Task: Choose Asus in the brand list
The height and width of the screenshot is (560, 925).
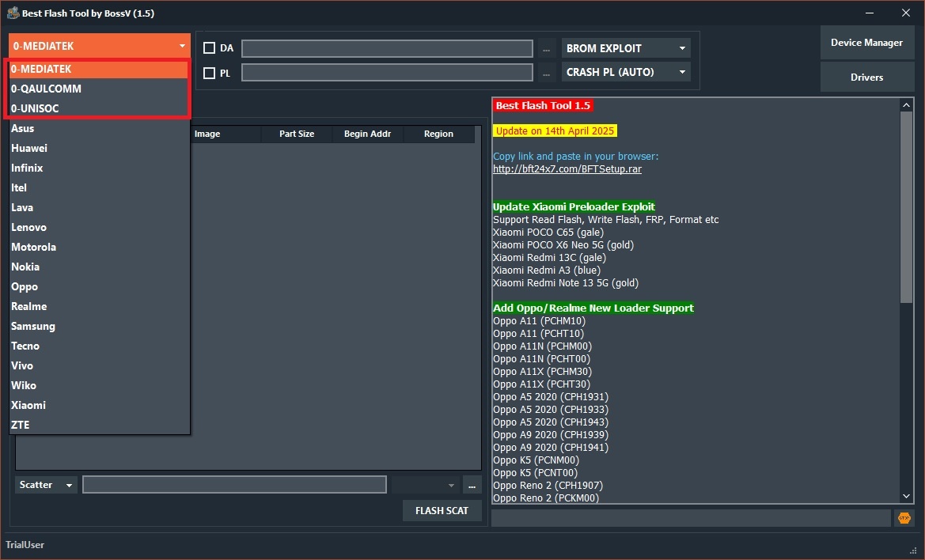Action: tap(99, 128)
